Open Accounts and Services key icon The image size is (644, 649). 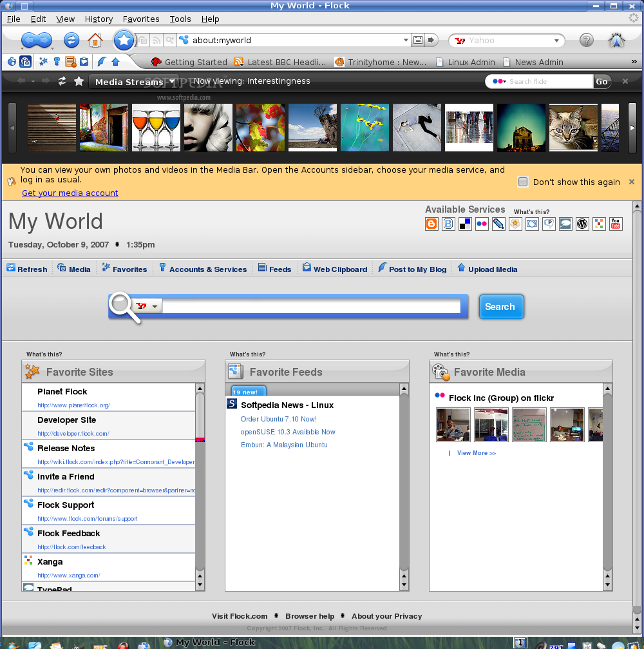[x=57, y=62]
